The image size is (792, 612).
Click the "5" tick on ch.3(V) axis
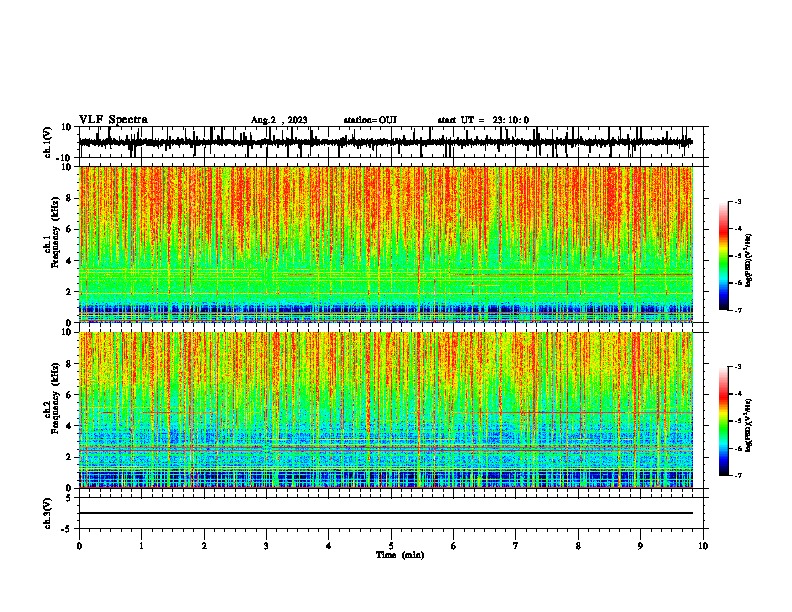[x=69, y=498]
